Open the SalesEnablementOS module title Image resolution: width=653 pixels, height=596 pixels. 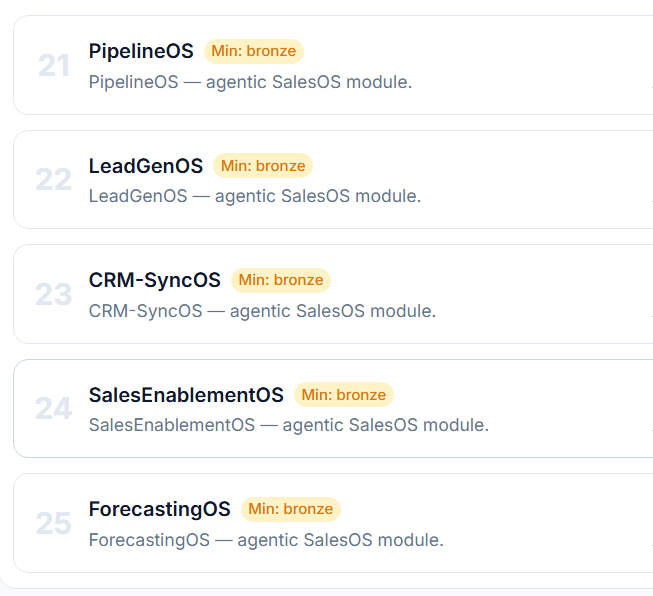pos(186,395)
